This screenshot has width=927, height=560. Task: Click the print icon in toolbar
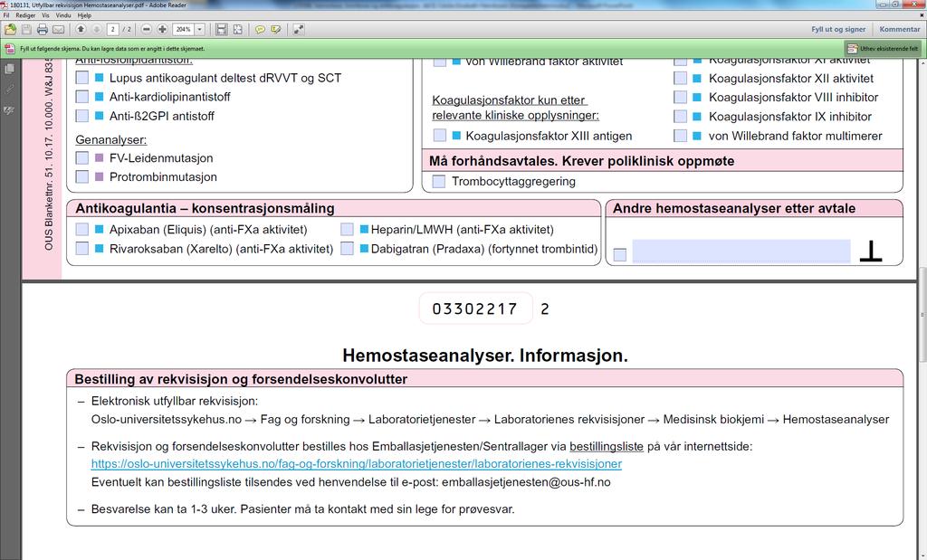[42, 29]
